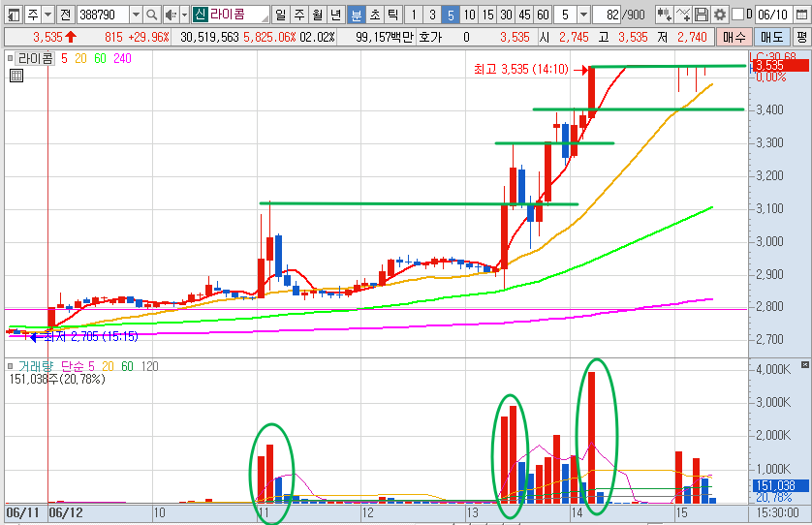Click the volume tag 151,038 on axis
The width and height of the screenshot is (812, 525).
coord(779,485)
